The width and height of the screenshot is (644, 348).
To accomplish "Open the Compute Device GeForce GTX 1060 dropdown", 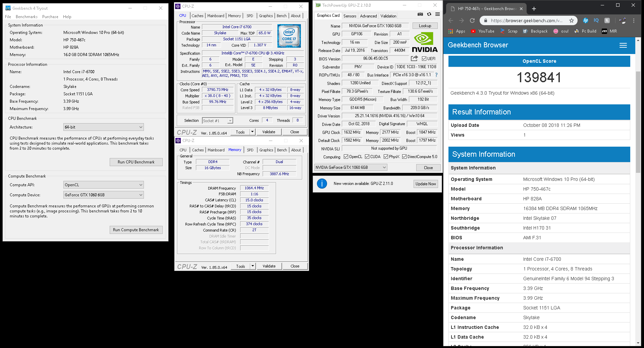I will (104, 195).
